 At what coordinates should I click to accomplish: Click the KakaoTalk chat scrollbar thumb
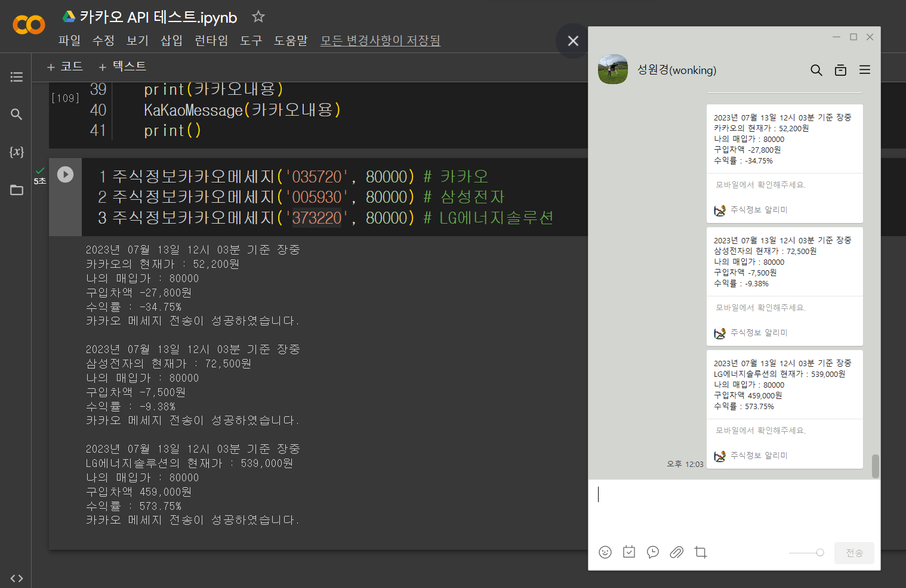[x=876, y=466]
